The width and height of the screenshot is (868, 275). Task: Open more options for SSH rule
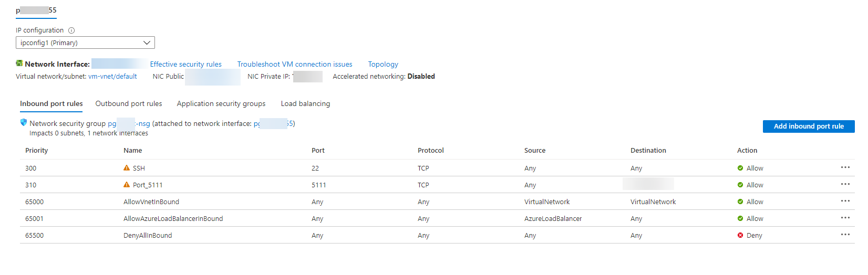pyautogui.click(x=845, y=167)
